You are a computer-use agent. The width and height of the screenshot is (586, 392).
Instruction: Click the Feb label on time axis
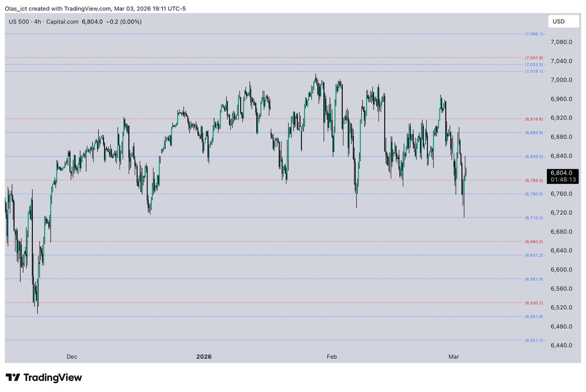tap(332, 357)
